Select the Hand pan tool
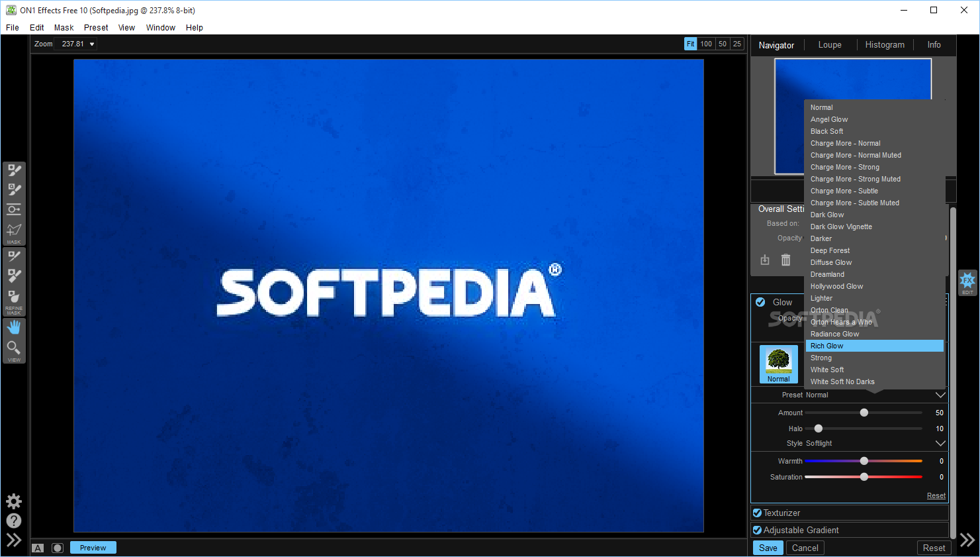 (14, 327)
